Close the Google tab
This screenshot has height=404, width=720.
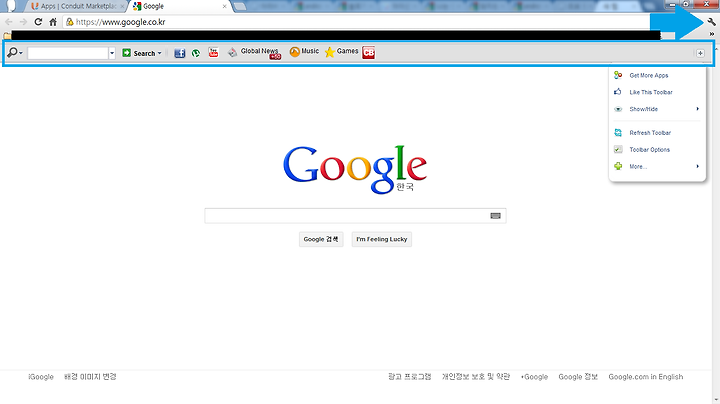click(225, 6)
